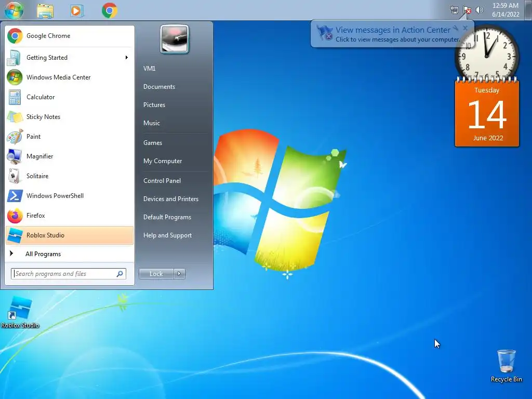Click the volume speaker tray icon
Image resolution: width=532 pixels, height=399 pixels.
(x=479, y=10)
